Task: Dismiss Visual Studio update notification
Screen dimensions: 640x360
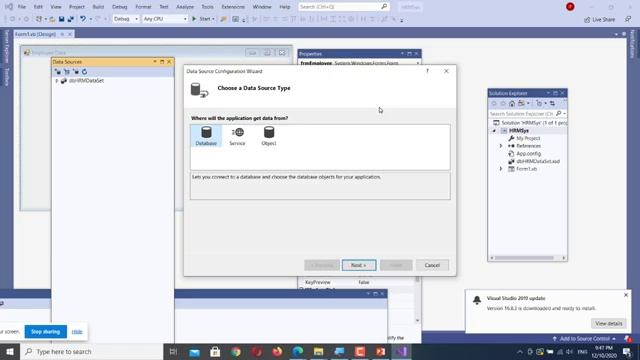Action: 626,295
